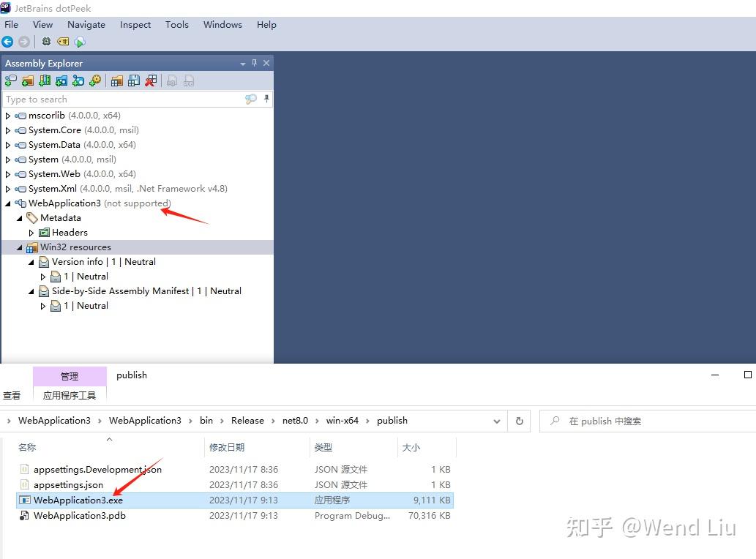Image resolution: width=756 pixels, height=559 pixels.
Task: Switch to the 查看 tab in File Explorer
Action: [x=11, y=395]
